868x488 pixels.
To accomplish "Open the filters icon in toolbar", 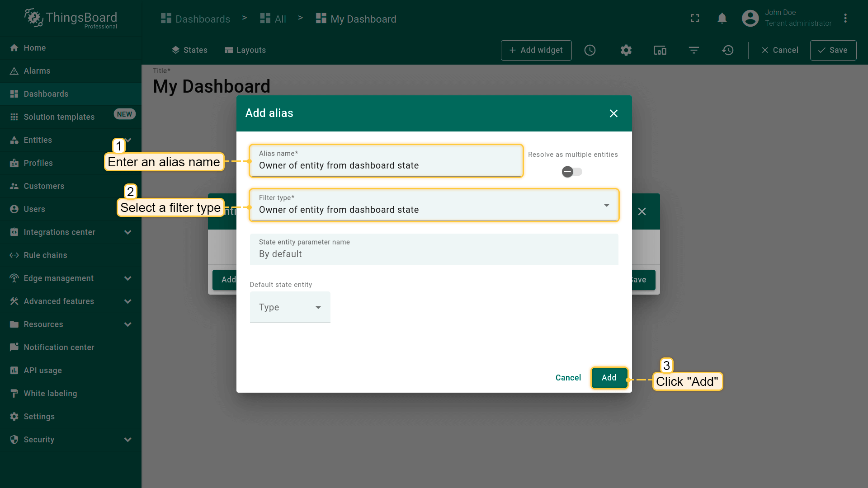I will (693, 50).
